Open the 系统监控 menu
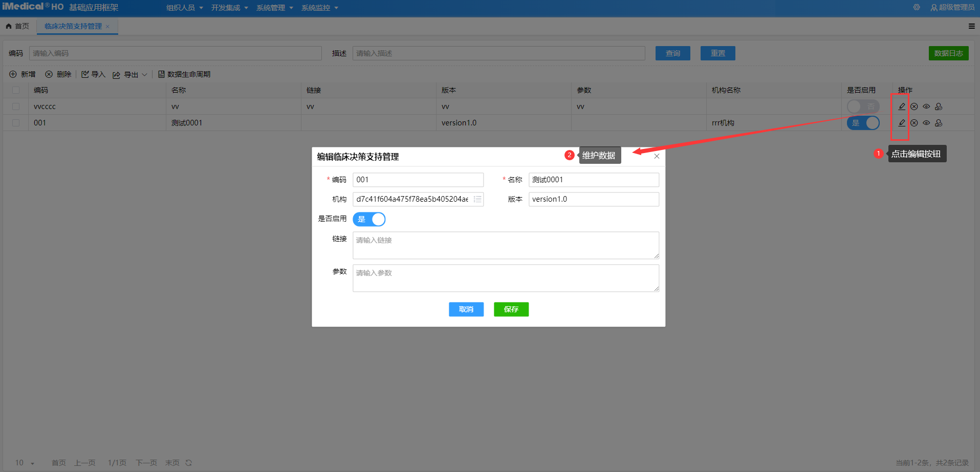Screen dimensions: 980x472 tap(319, 8)
